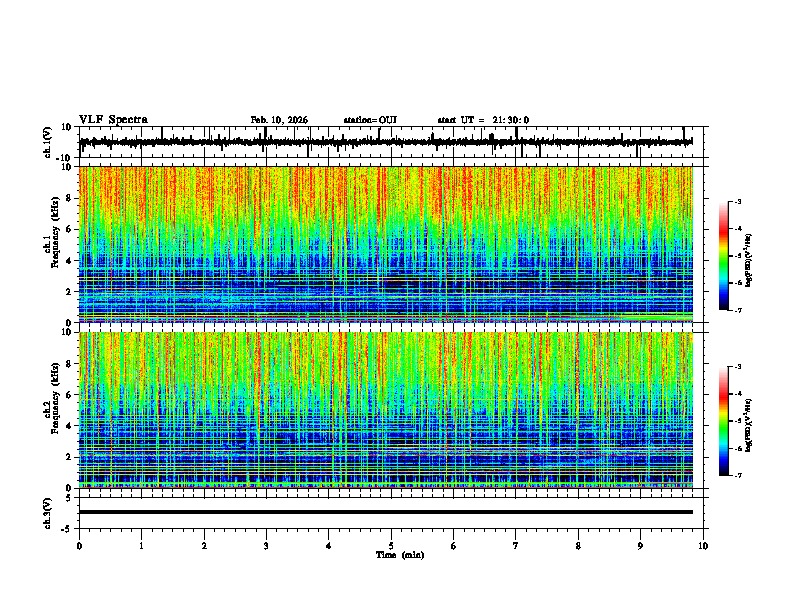Screen dimensions: 792x612
Task: Click time axis tick label '5'
Action: pyautogui.click(x=391, y=546)
